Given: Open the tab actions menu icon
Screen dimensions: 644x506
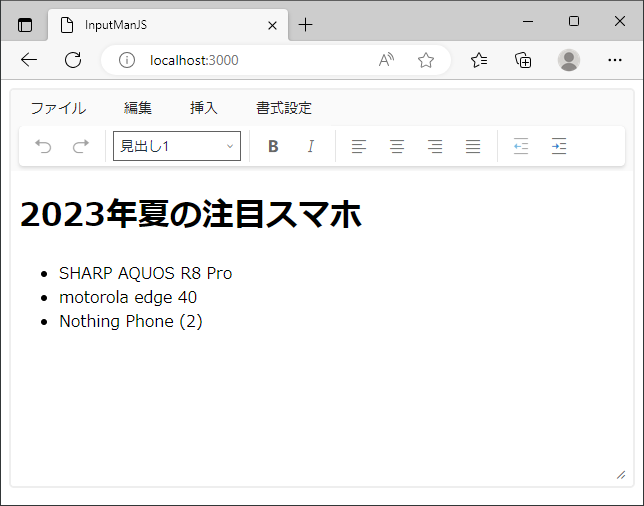Looking at the screenshot, I should (x=25, y=25).
